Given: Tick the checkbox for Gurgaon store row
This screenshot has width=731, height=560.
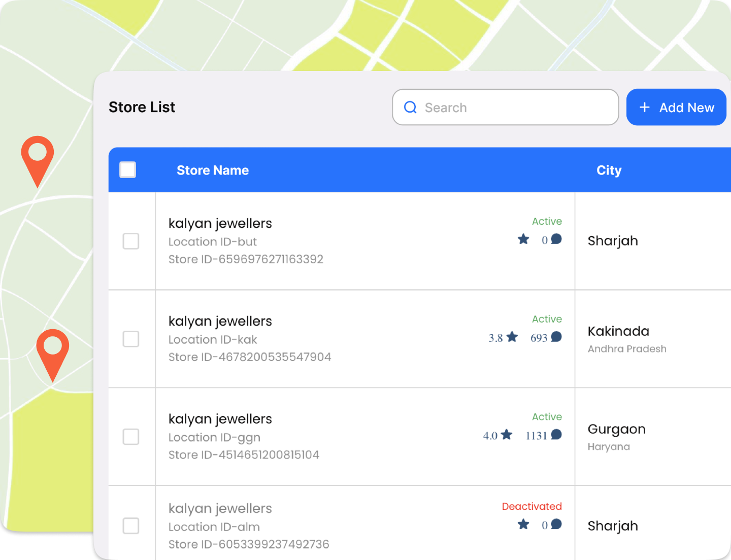Looking at the screenshot, I should pos(131,437).
